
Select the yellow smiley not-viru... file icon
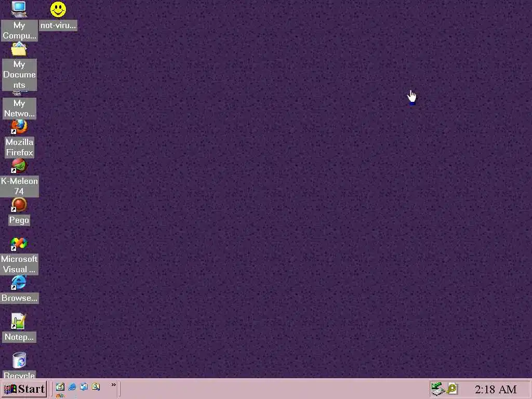(58, 9)
